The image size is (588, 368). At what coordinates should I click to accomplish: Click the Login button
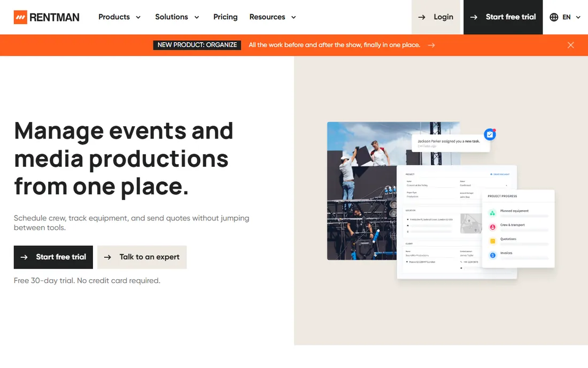point(436,17)
